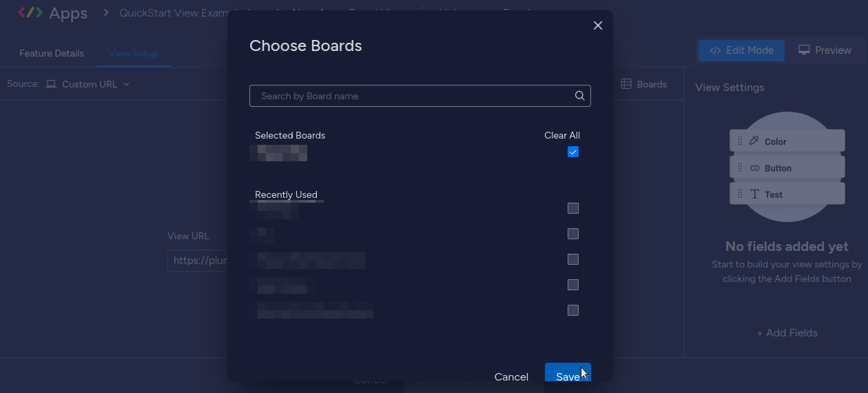868x393 pixels.
Task: Uncheck the selected board checkbox
Action: pos(573,152)
